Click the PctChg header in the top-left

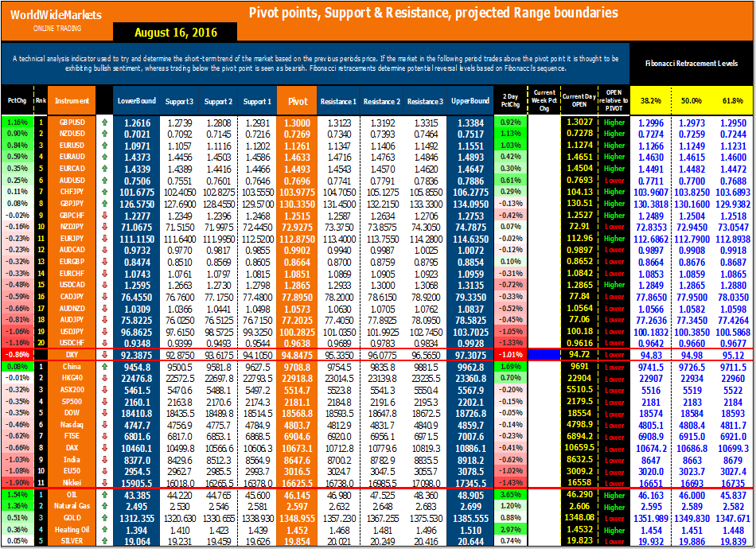coord(18,101)
